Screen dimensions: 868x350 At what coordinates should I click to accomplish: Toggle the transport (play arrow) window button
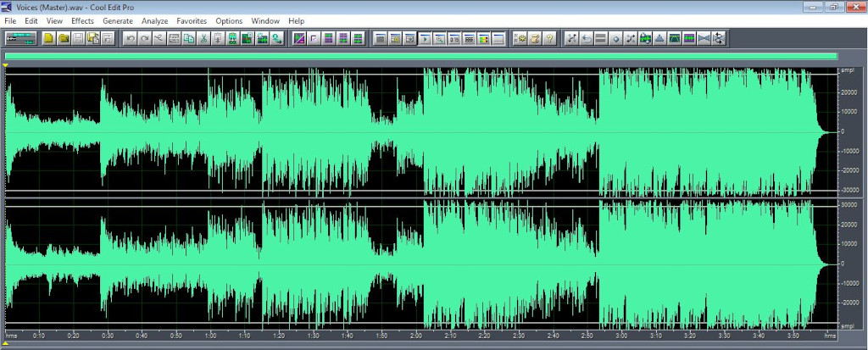click(425, 39)
